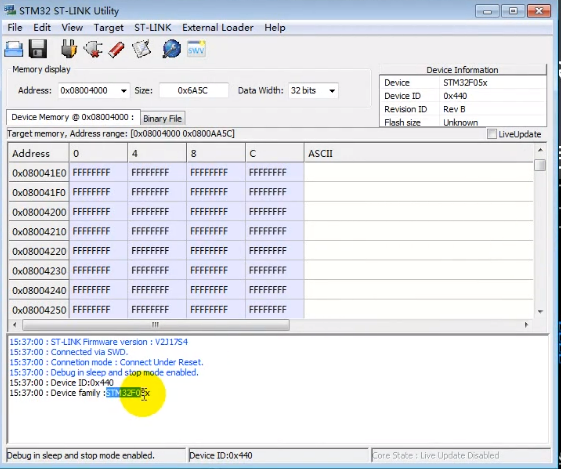Image resolution: width=561 pixels, height=469 pixels.
Task: Click Revision ID value Rev B
Action: 454,109
